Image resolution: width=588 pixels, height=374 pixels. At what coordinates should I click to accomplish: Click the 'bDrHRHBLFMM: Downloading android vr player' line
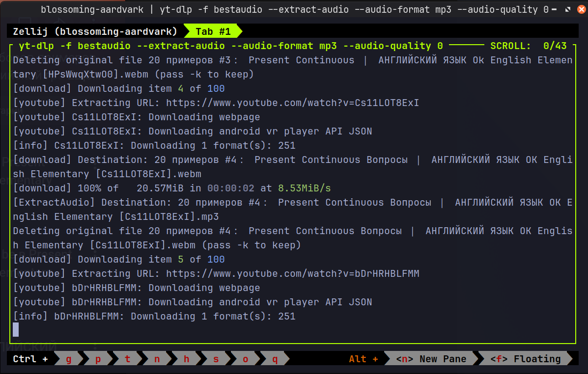click(x=193, y=302)
